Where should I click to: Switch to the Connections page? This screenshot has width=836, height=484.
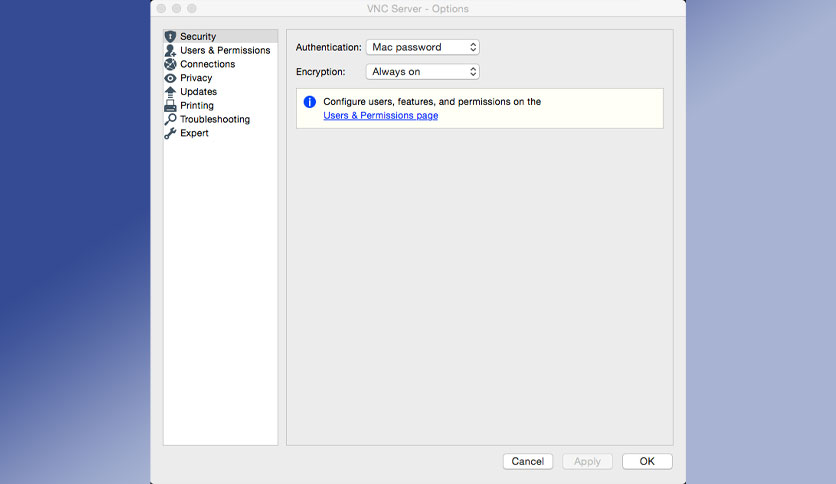point(207,64)
